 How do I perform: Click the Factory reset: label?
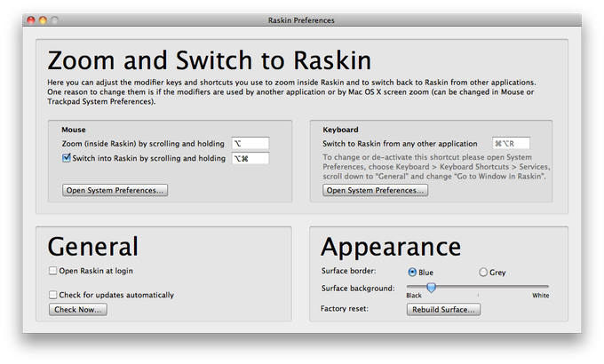click(345, 309)
